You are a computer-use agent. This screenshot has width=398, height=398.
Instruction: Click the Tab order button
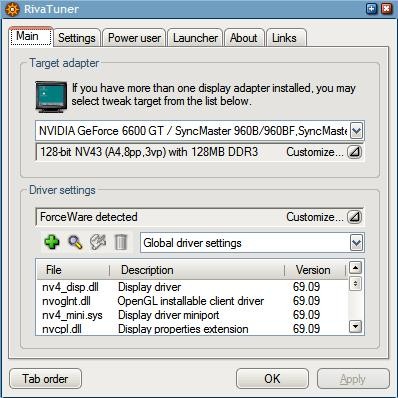pos(45,379)
